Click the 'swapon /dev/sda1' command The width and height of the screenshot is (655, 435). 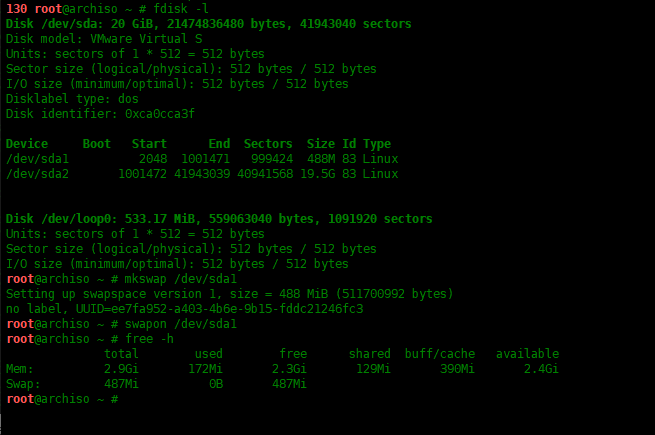[x=180, y=324]
